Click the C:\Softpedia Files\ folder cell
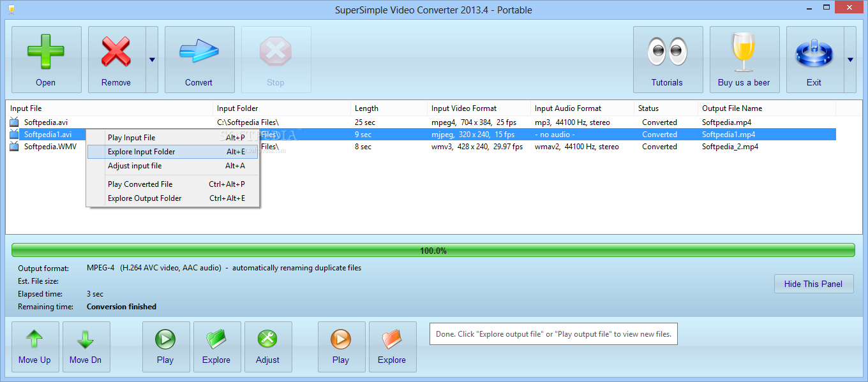 248,122
